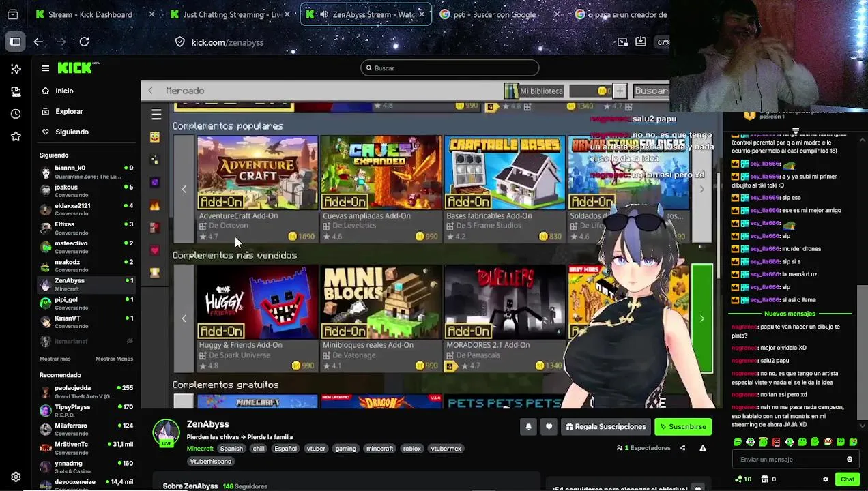The height and width of the screenshot is (491, 868).
Task: Open biannn_k0 channel in following list
Action: coord(87,172)
